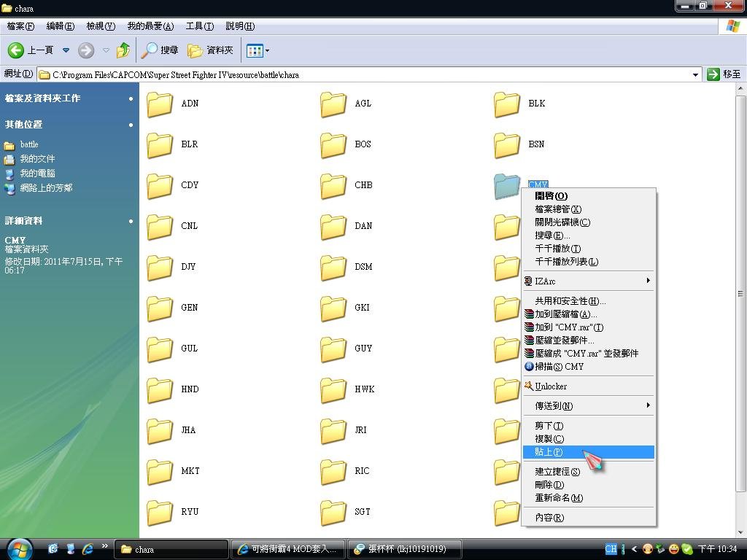This screenshot has height=560, width=747.
Task: Go to battle folder link in sidebar
Action: (x=29, y=144)
